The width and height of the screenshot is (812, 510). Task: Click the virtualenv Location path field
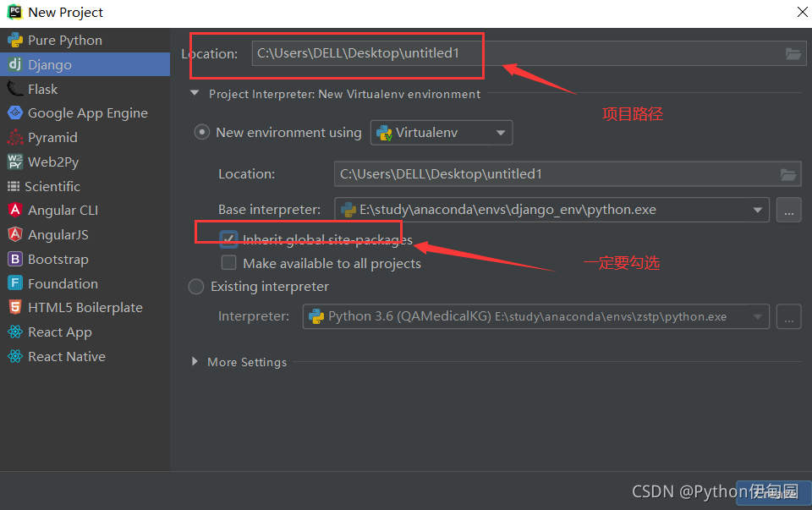point(568,174)
